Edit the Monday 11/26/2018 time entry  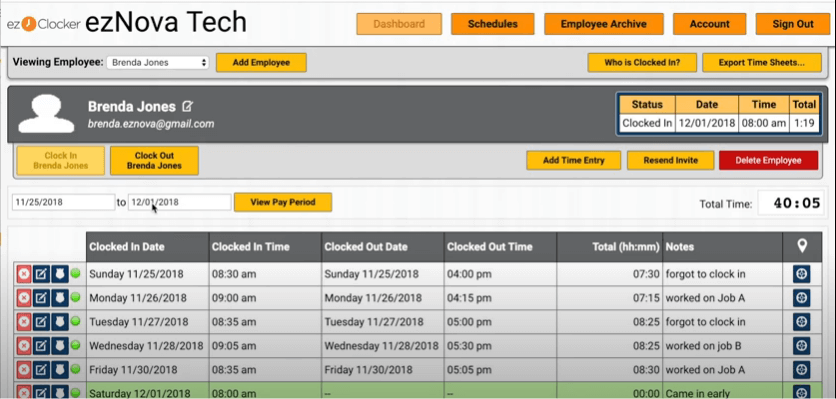point(42,298)
